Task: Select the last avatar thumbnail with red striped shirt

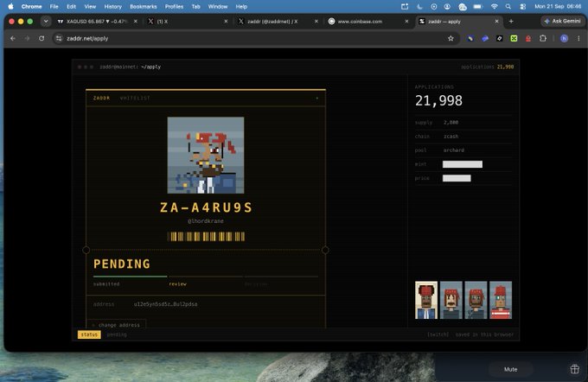Action: click(x=501, y=300)
